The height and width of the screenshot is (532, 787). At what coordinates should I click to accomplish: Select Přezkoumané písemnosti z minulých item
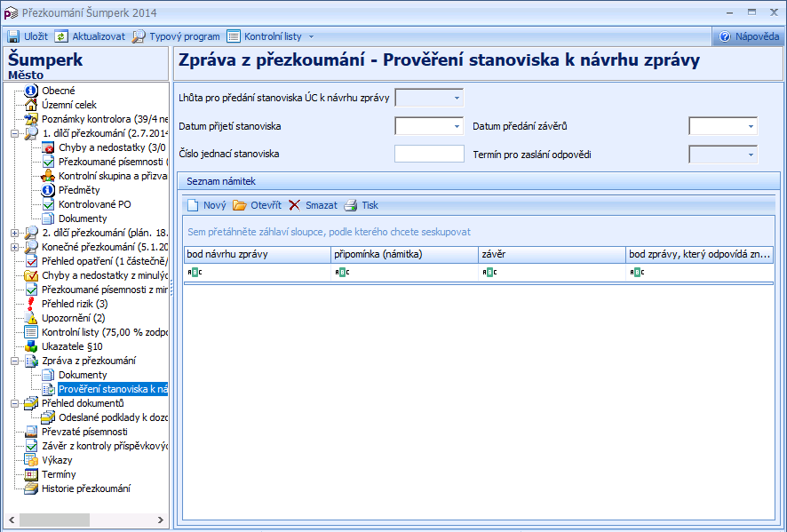(105, 290)
